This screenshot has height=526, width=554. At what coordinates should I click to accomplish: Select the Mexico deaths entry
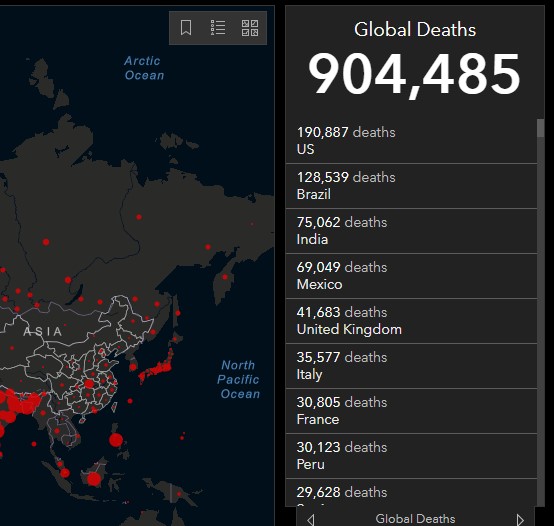click(x=411, y=276)
